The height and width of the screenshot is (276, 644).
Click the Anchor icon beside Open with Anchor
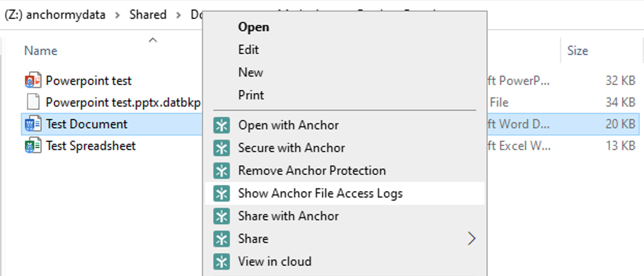(222, 126)
